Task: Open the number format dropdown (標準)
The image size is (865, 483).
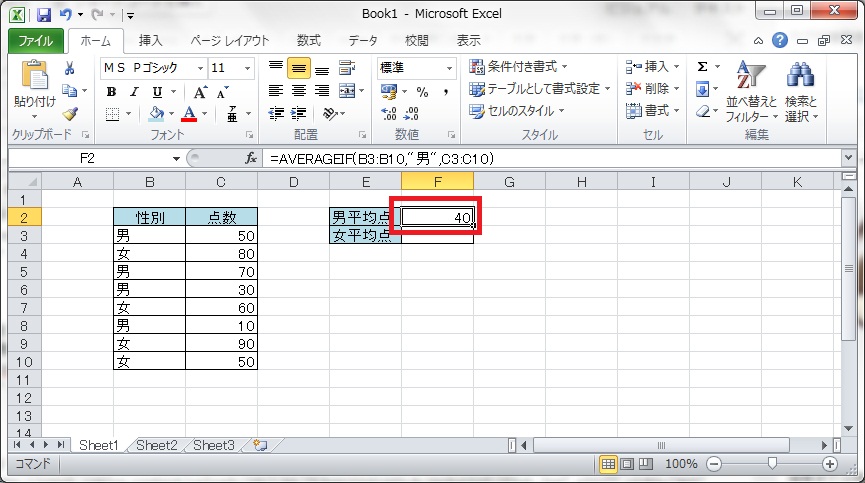Action: click(449, 68)
